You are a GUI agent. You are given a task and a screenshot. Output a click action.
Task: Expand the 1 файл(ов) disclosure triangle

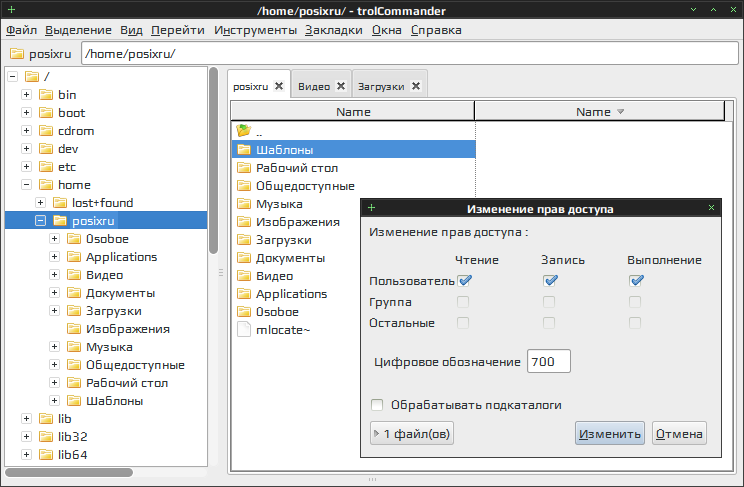377,433
